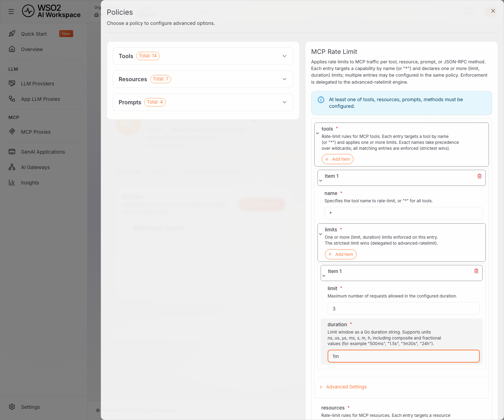
Task: Click the info icon in the notice banner
Action: tap(321, 100)
